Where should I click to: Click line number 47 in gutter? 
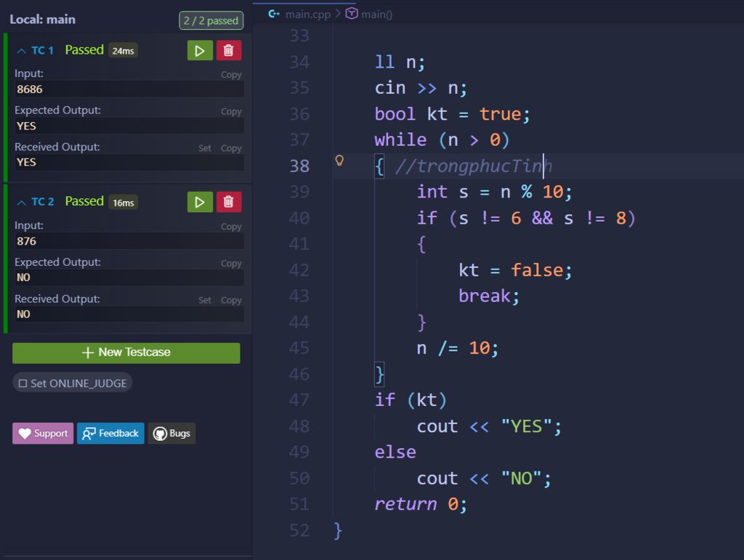tap(299, 399)
